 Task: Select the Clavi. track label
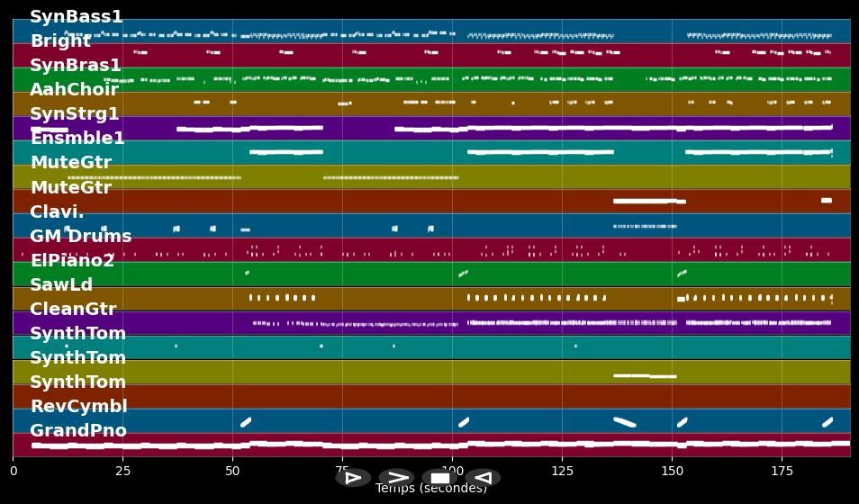click(x=57, y=212)
